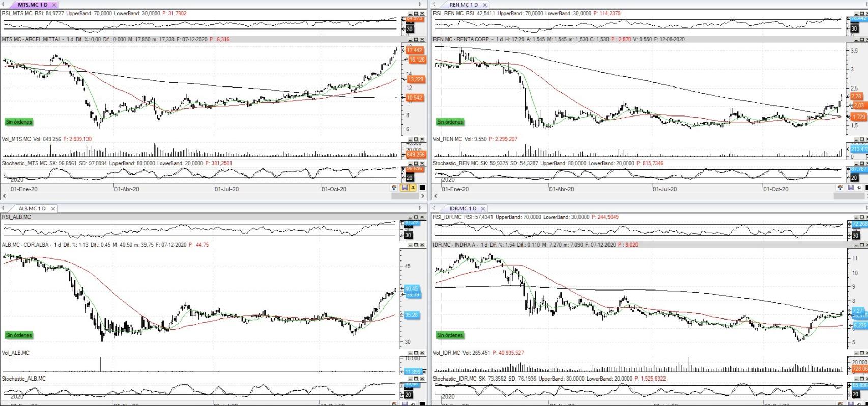Screen dimensions: 868x406
Task: Maximize the ARCEL.MITTAL price panel
Action: pos(416,39)
